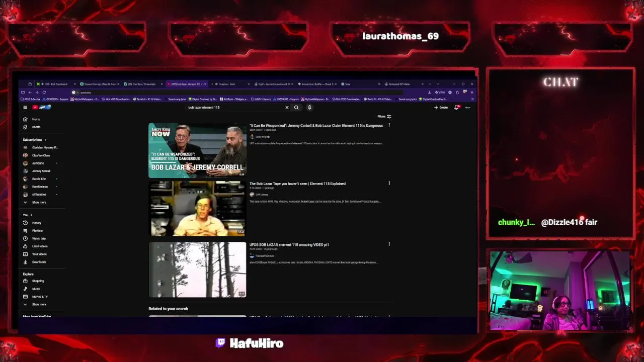The height and width of the screenshot is (362, 644).
Task: Open the account avatar menu
Action: pyautogui.click(x=467, y=107)
